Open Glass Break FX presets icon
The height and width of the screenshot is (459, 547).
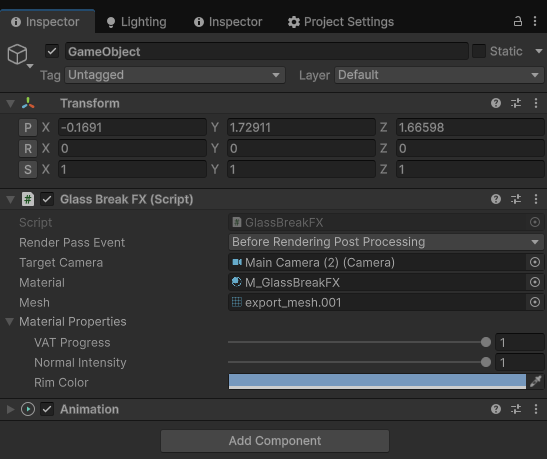516,199
